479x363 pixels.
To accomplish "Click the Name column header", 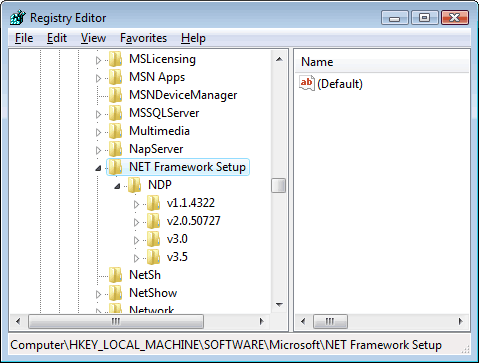I will pos(382,62).
